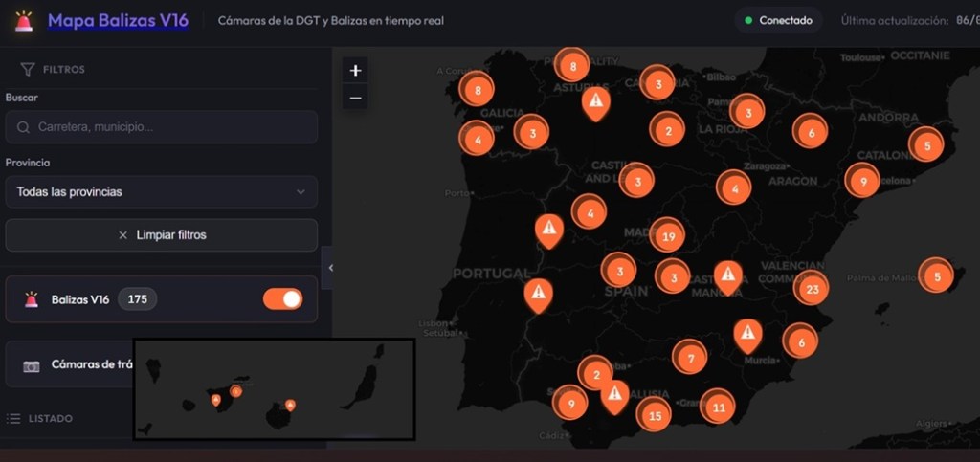This screenshot has height=462, width=980.
Task: Open the beacon cluster numbered 15
Action: 655,415
